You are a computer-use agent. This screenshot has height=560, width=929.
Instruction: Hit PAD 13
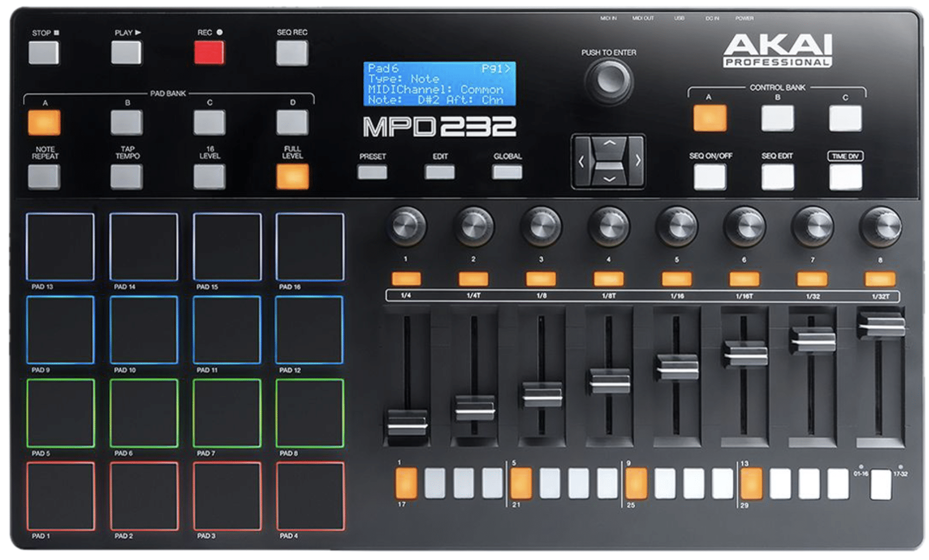[60, 247]
